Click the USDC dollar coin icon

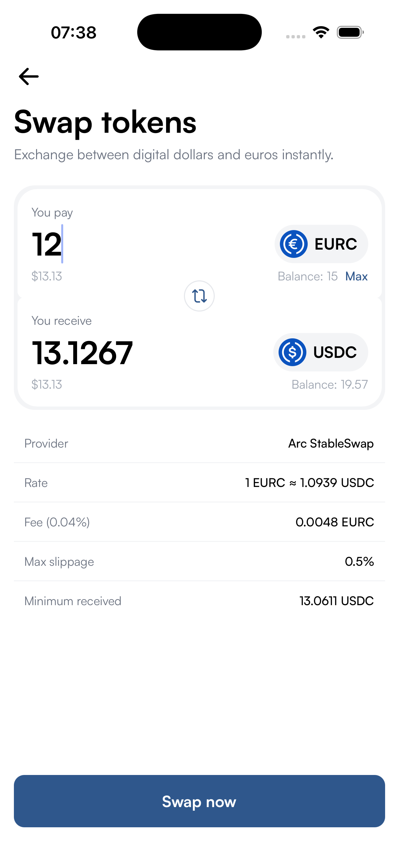292,352
